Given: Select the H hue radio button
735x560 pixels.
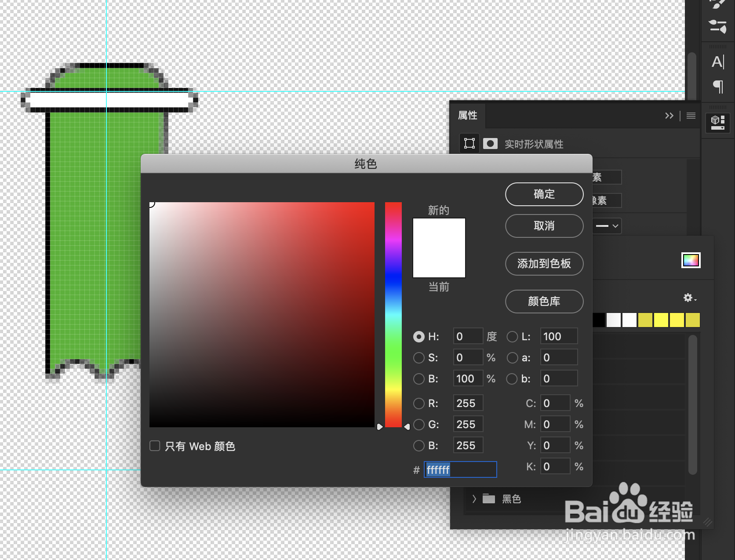Looking at the screenshot, I should pyautogui.click(x=419, y=337).
